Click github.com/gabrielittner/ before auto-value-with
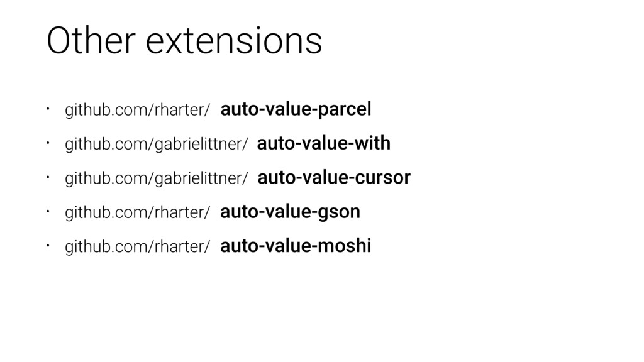Image resolution: width=644 pixels, height=362 pixels. 157,144
